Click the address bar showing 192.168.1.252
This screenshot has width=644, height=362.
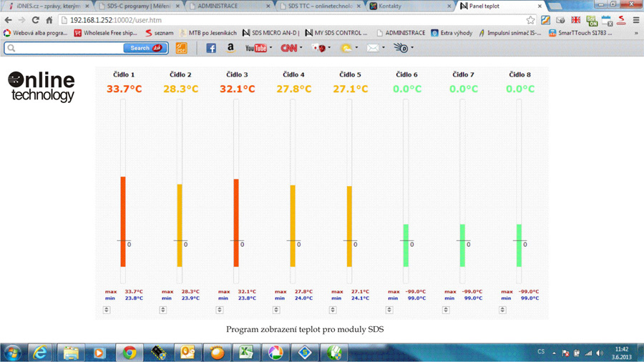(x=286, y=20)
